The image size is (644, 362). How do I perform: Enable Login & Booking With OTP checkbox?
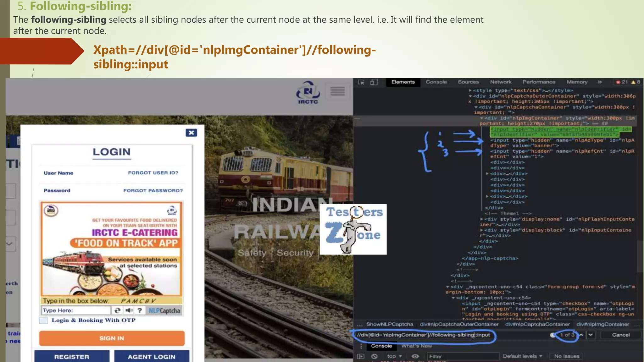(44, 320)
